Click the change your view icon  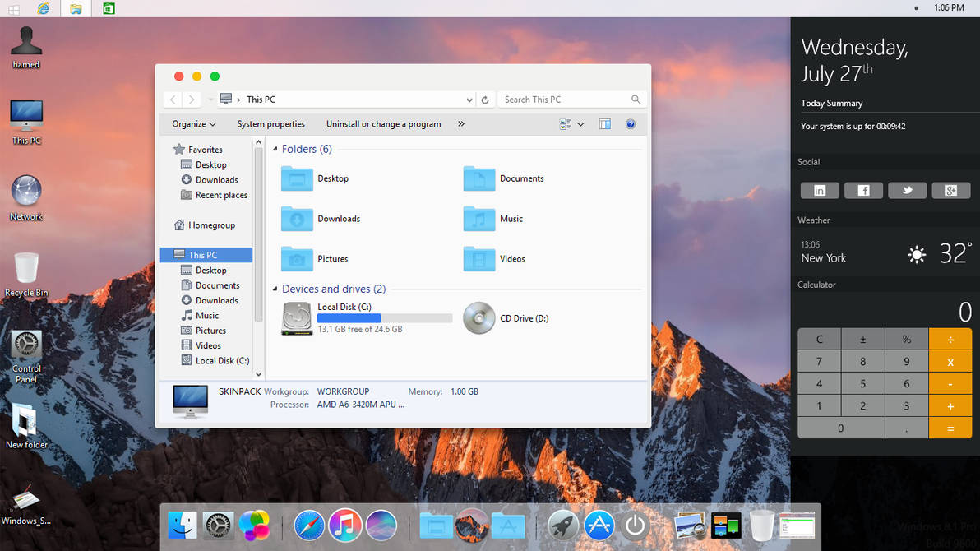coord(563,123)
